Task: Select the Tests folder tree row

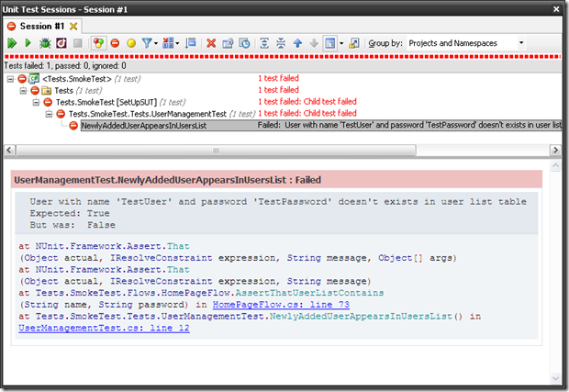Action: (x=78, y=90)
